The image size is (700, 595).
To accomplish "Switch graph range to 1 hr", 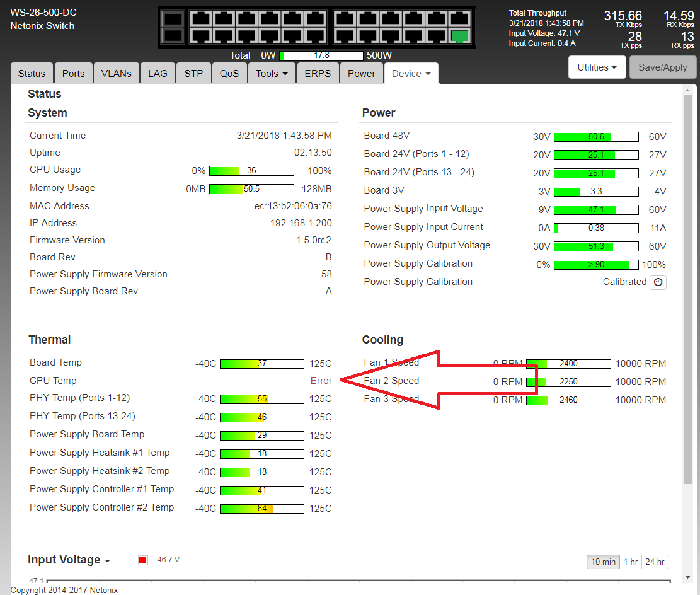I will tap(630, 562).
